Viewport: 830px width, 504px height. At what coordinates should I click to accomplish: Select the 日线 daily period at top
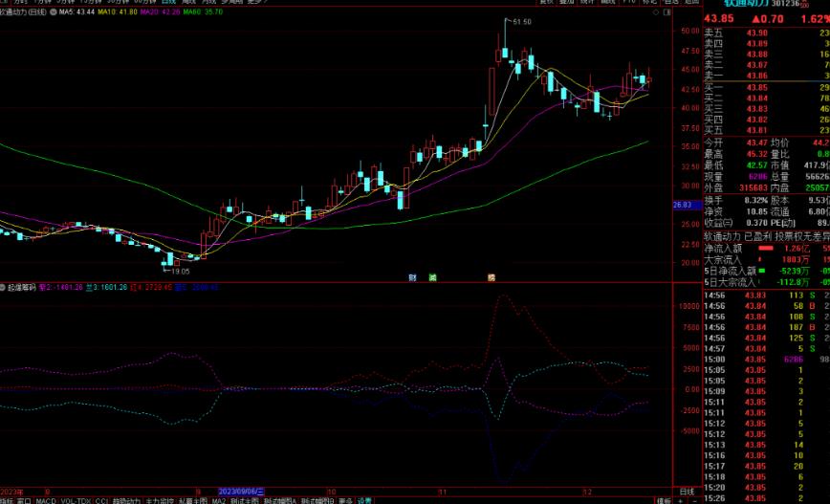168,2
